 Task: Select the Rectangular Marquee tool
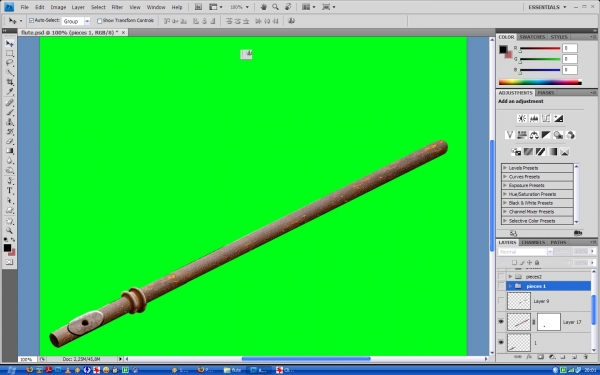(10, 54)
